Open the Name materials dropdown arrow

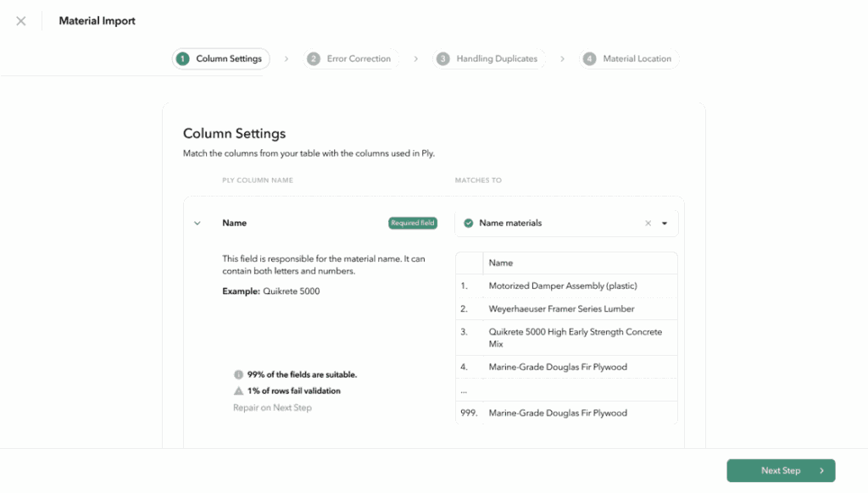pyautogui.click(x=665, y=224)
